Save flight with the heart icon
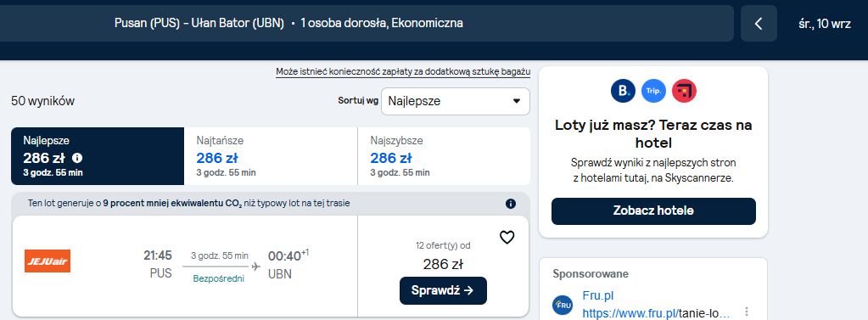 click(507, 238)
